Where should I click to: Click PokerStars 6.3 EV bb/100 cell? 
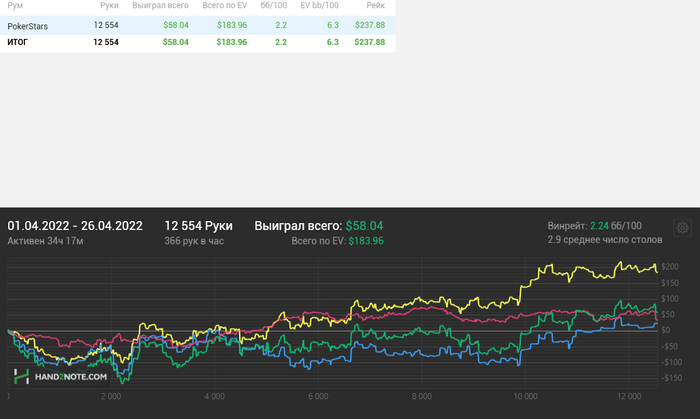point(333,25)
